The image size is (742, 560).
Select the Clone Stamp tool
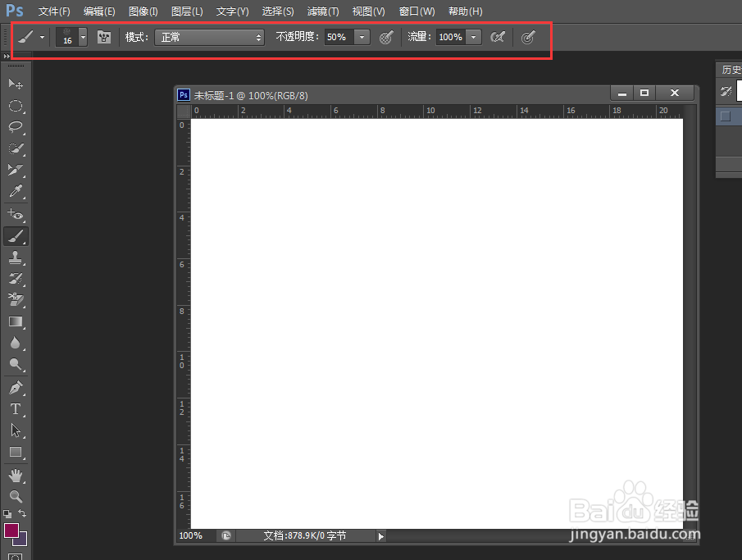click(15, 257)
